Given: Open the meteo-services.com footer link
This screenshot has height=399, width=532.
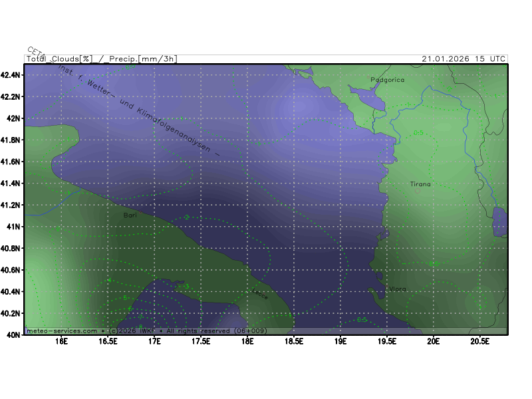Looking at the screenshot, I should tap(62, 331).
